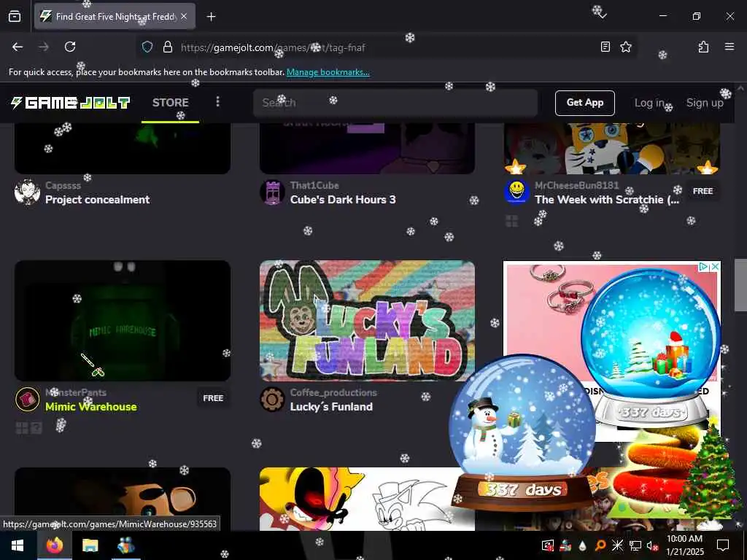Viewport: 747px width, 560px height.
Task: Open the Log in link
Action: tap(650, 103)
